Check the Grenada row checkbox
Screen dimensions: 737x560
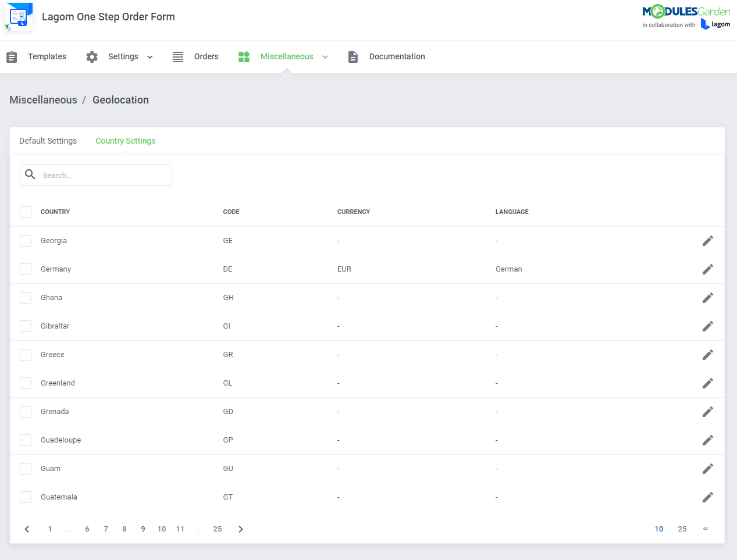click(26, 412)
